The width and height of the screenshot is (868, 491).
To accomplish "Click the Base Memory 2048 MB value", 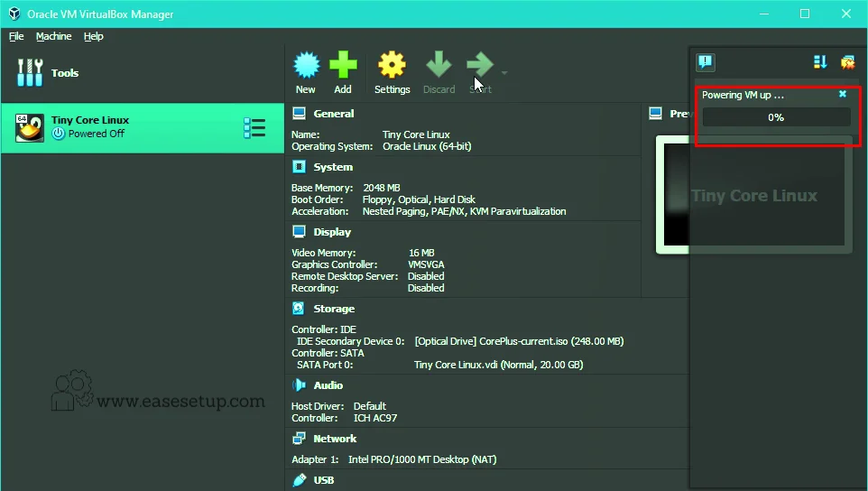I will [x=382, y=188].
